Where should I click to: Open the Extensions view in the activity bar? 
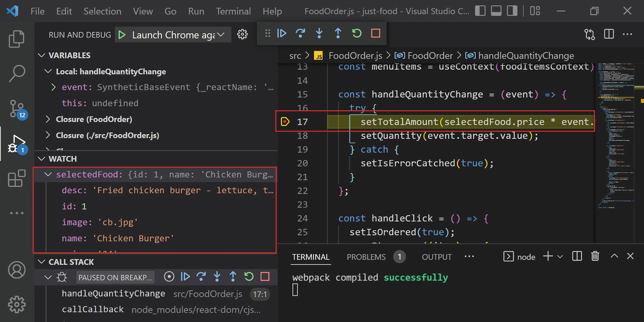pos(17,179)
